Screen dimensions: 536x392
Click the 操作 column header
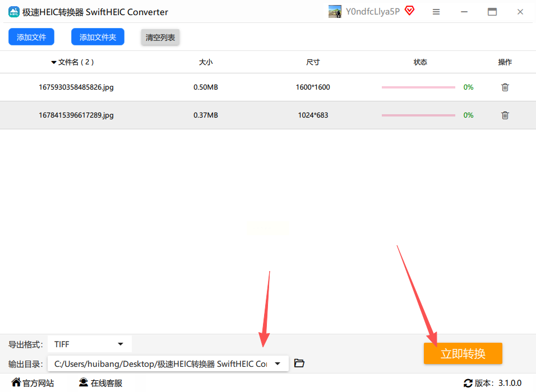click(x=505, y=62)
